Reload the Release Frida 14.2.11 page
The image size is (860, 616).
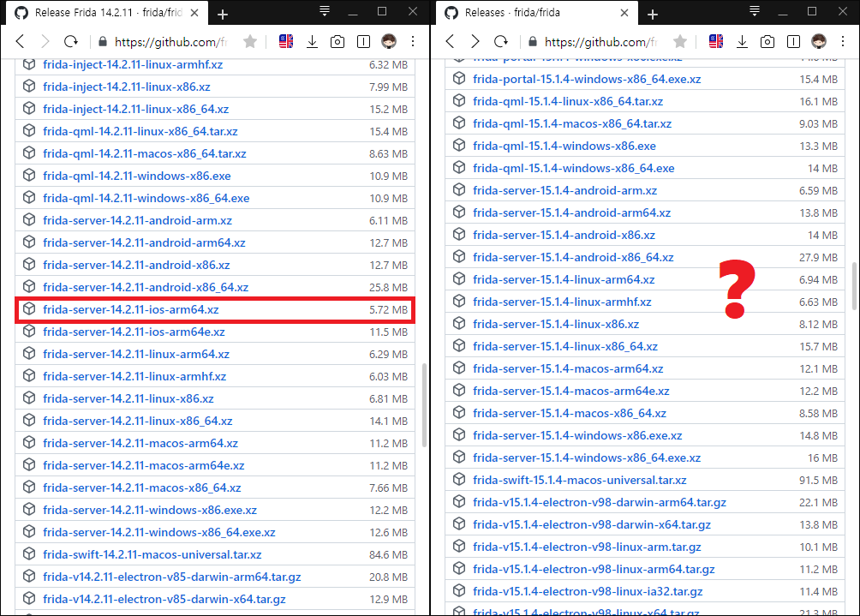click(71, 41)
